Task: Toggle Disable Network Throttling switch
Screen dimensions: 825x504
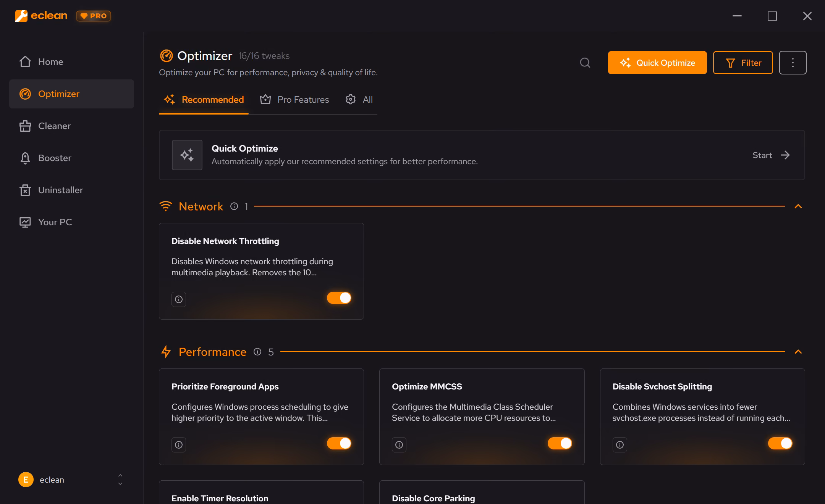Action: [x=339, y=298]
